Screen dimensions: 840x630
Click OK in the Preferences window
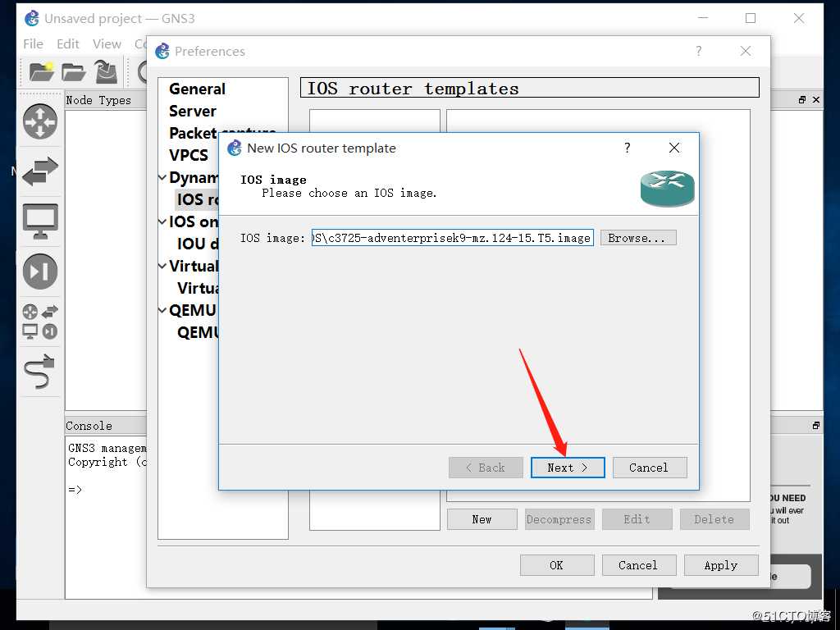[x=557, y=565]
